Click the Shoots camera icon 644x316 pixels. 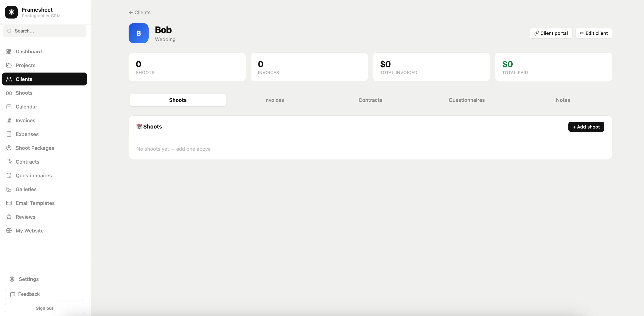tap(9, 93)
